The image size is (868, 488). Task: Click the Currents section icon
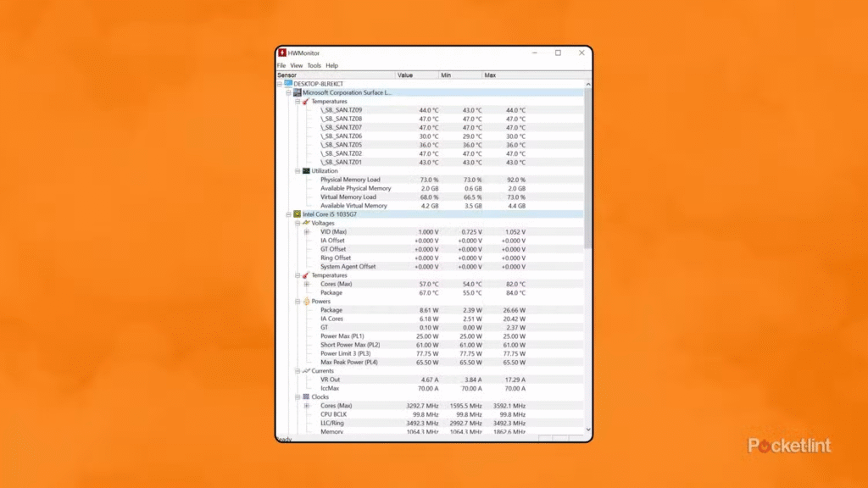(x=306, y=371)
